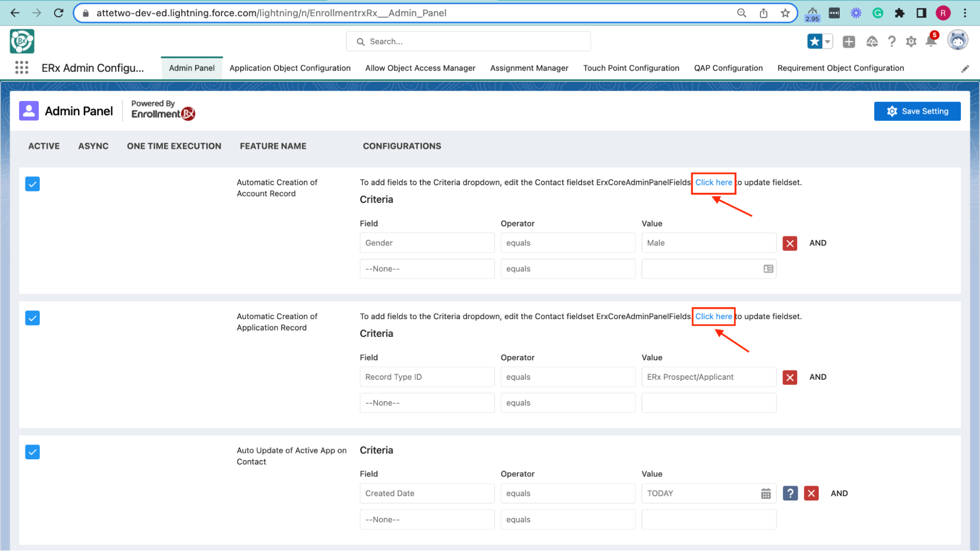Open the Gender field dropdown

pyautogui.click(x=427, y=243)
